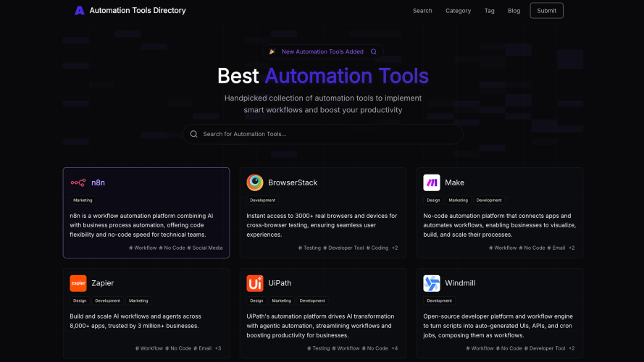Click the Email tag on Zapier card
Viewport: 644px width, 362px height.
pyautogui.click(x=203, y=348)
